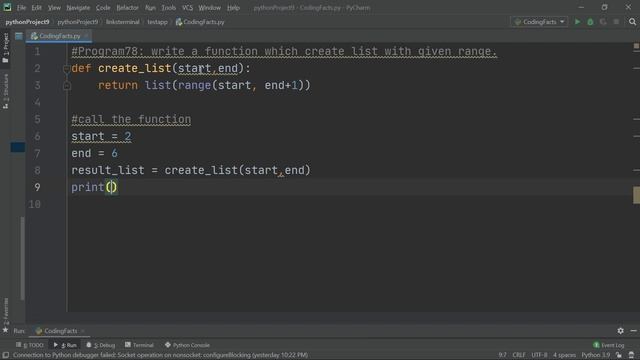Click the bold pythonProject9 root breadcrumb
This screenshot has height=360, width=640.
[27, 22]
